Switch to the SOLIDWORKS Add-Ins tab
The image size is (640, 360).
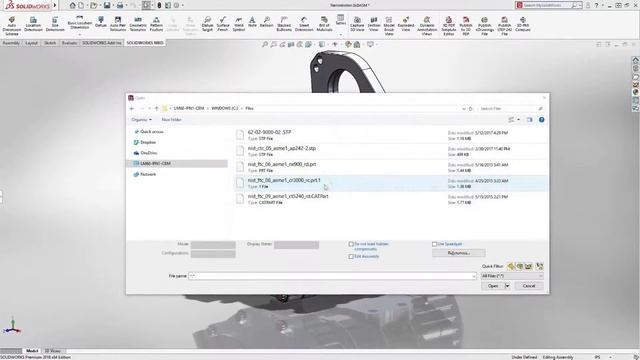click(102, 43)
